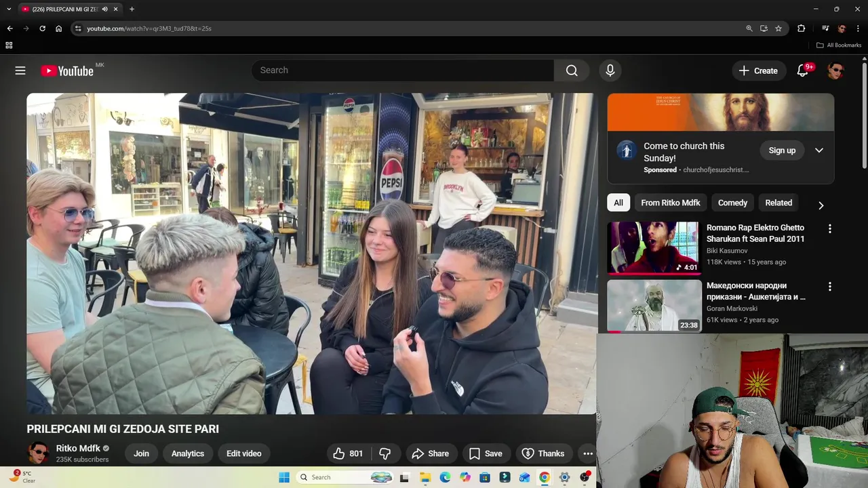Image resolution: width=868 pixels, height=488 pixels.
Task: Expand the sponsored ad chevron
Action: point(819,150)
